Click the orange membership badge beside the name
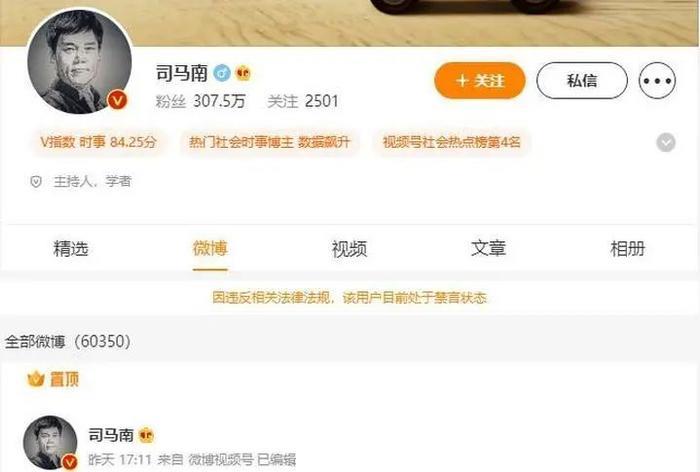The width and height of the screenshot is (700, 472). [x=243, y=72]
